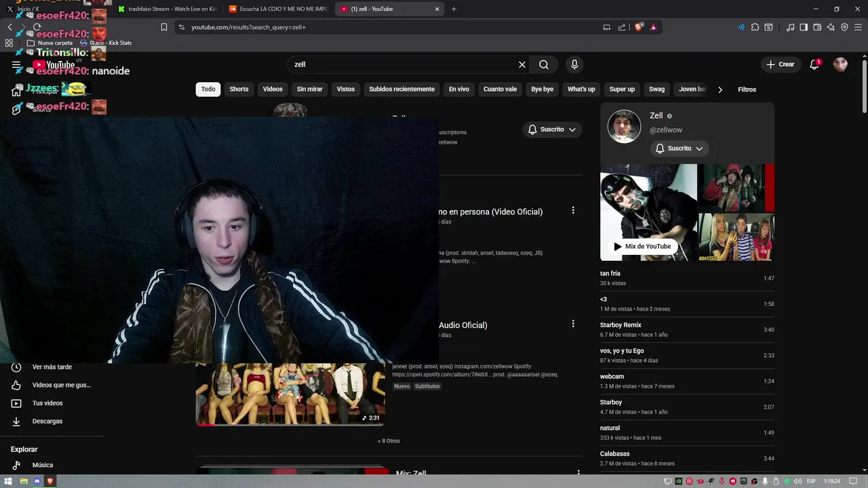Open the Brave hamburger main menu
This screenshot has width=868, height=488.
pos(858,27)
